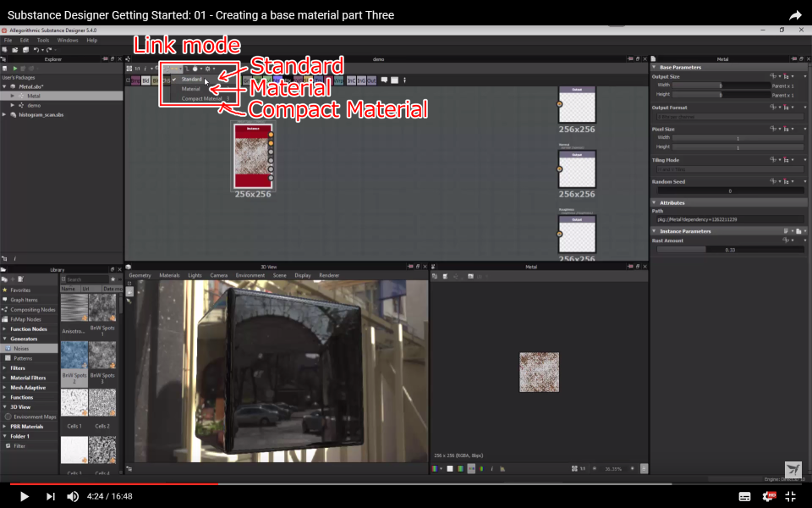812x508 pixels.
Task: Open Favorites in Library
Action: (x=20, y=290)
